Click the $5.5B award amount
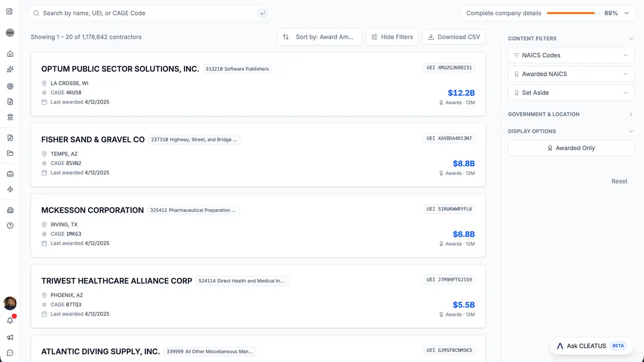 (464, 305)
